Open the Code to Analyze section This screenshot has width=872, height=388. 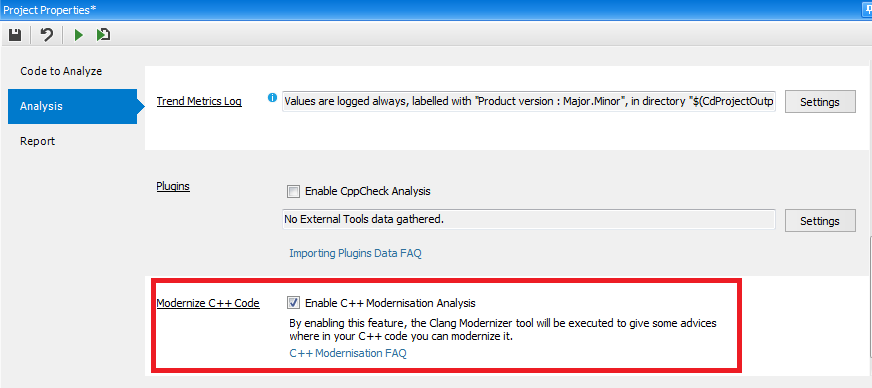pos(61,71)
